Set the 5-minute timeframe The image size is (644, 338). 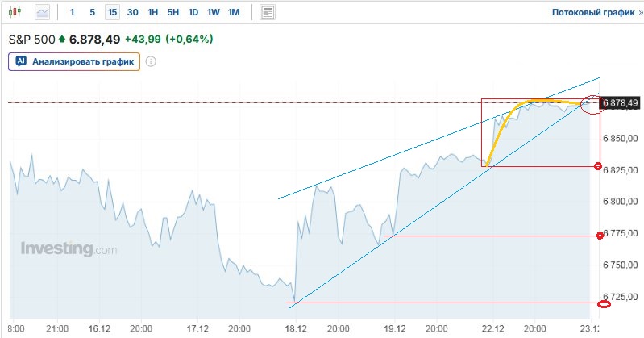(x=92, y=12)
